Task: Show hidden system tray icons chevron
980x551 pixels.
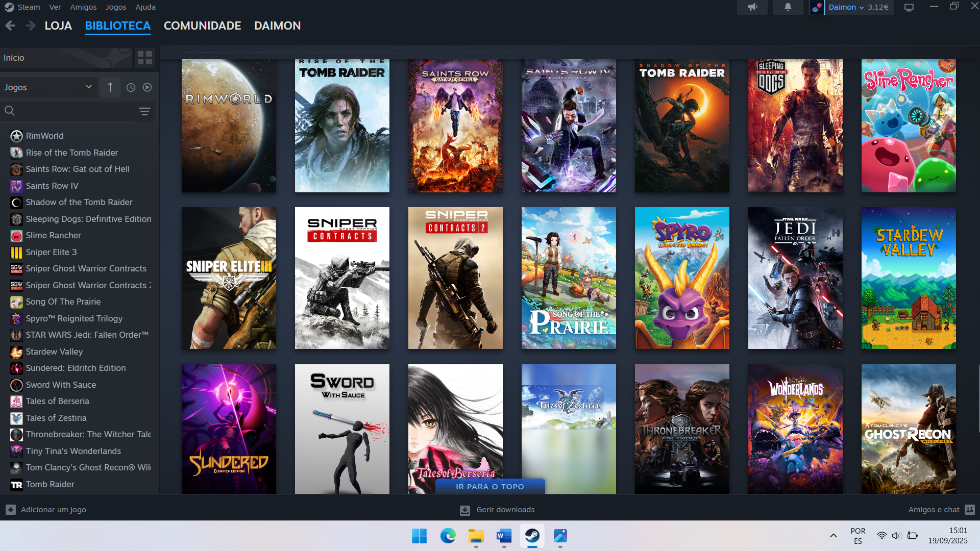Action: coord(833,536)
